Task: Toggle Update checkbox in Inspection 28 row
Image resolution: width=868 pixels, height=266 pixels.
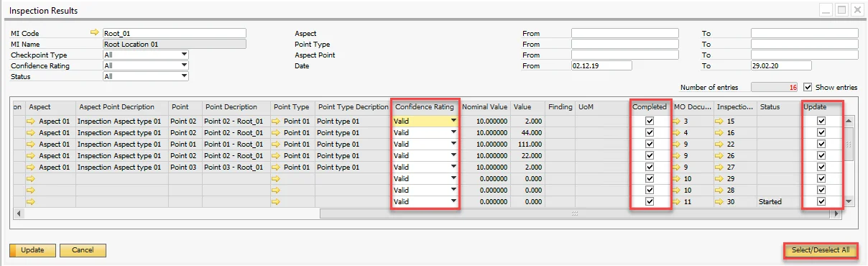Action: (821, 191)
